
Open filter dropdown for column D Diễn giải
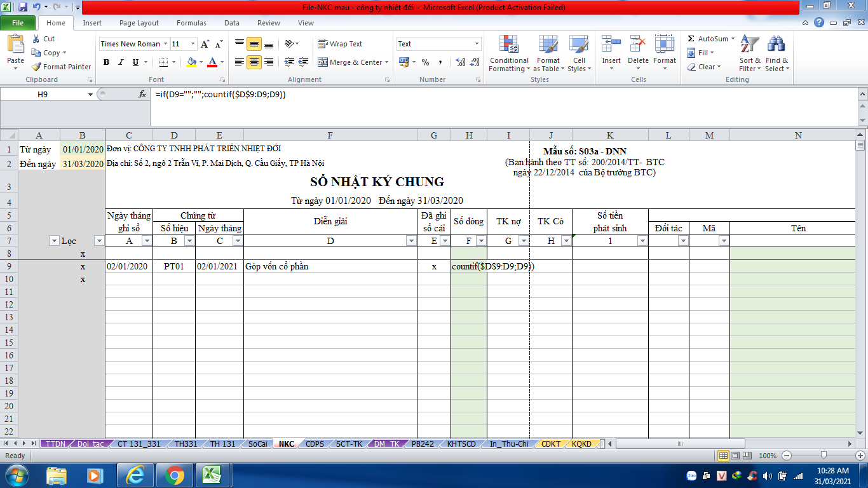pyautogui.click(x=411, y=241)
